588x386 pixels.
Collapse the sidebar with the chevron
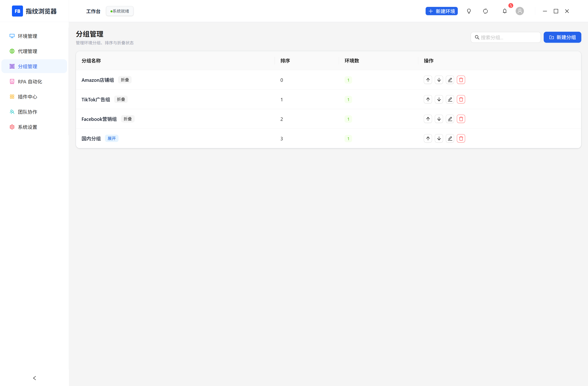(x=34, y=378)
